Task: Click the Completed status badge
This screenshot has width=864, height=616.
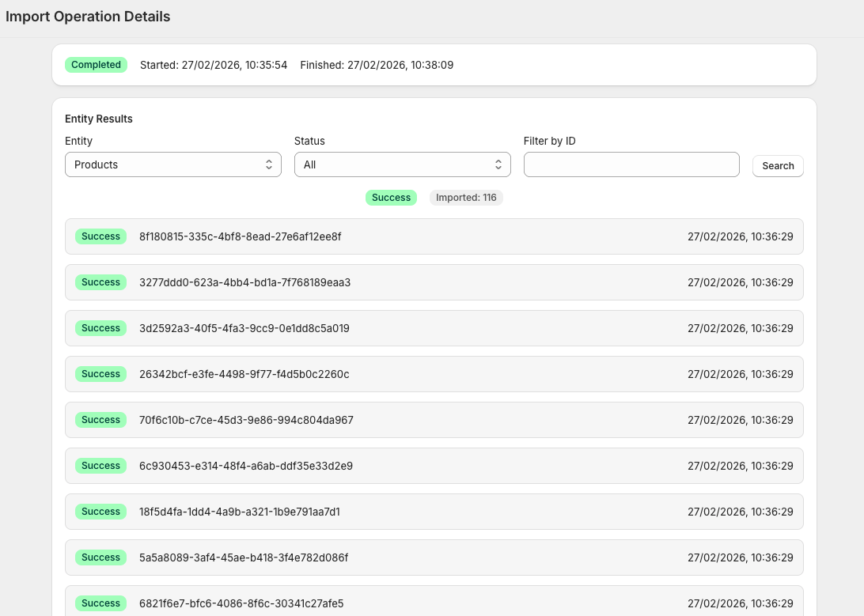Action: (x=96, y=65)
